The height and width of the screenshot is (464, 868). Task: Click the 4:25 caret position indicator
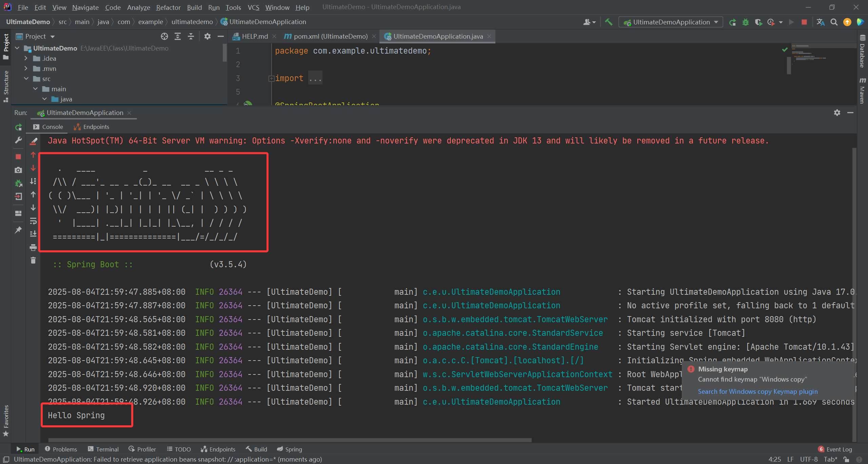click(774, 459)
